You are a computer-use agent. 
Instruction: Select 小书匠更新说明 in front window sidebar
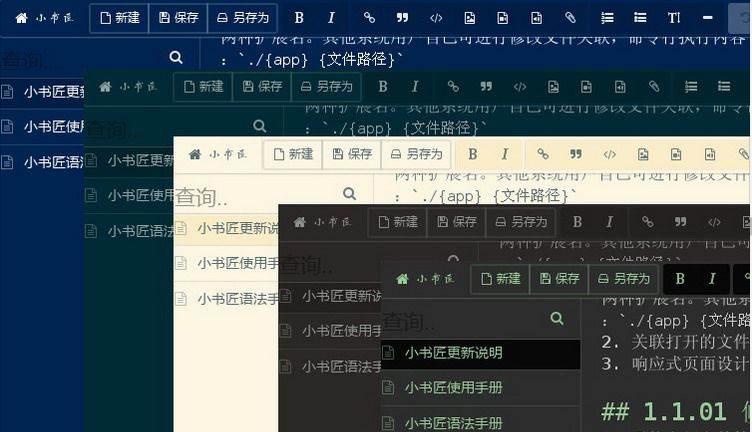pos(481,353)
